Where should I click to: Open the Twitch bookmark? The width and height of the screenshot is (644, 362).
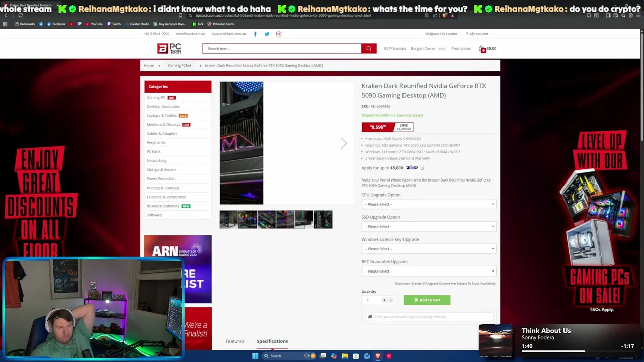[x=114, y=24]
